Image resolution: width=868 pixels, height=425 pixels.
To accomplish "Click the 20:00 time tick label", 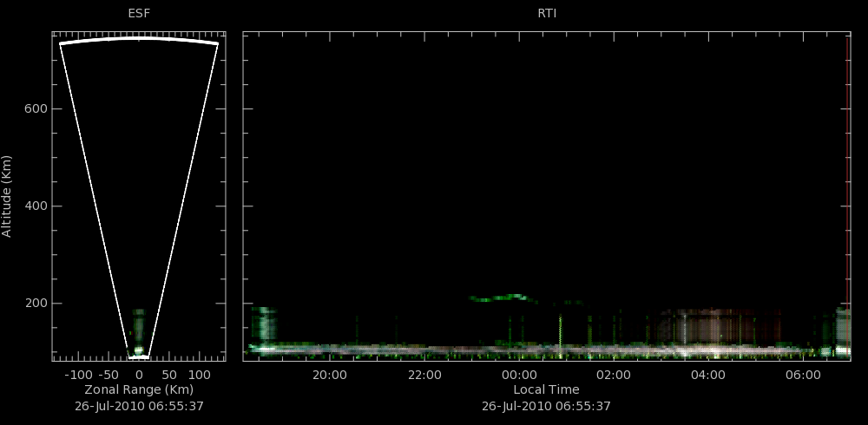I will pos(329,375).
